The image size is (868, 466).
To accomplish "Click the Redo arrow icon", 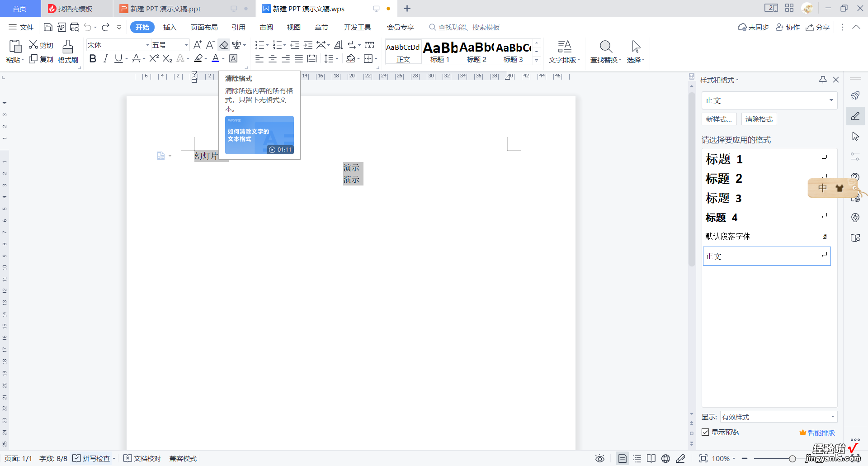I will pos(106,27).
